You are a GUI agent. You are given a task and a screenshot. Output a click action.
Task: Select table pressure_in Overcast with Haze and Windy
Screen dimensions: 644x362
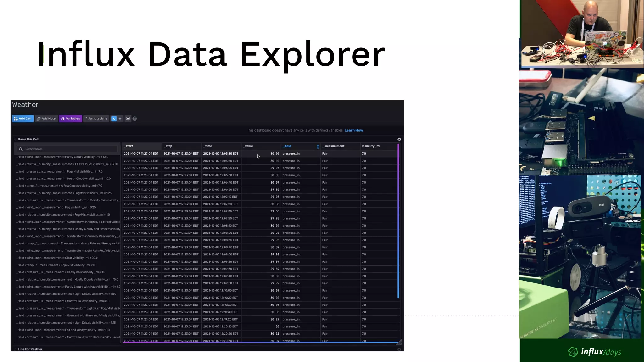pyautogui.click(x=68, y=315)
